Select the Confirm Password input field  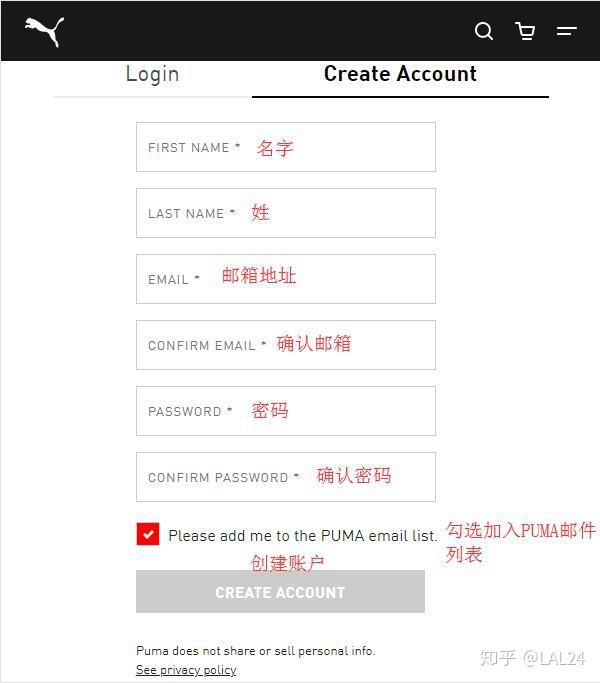pyautogui.click(x=286, y=477)
